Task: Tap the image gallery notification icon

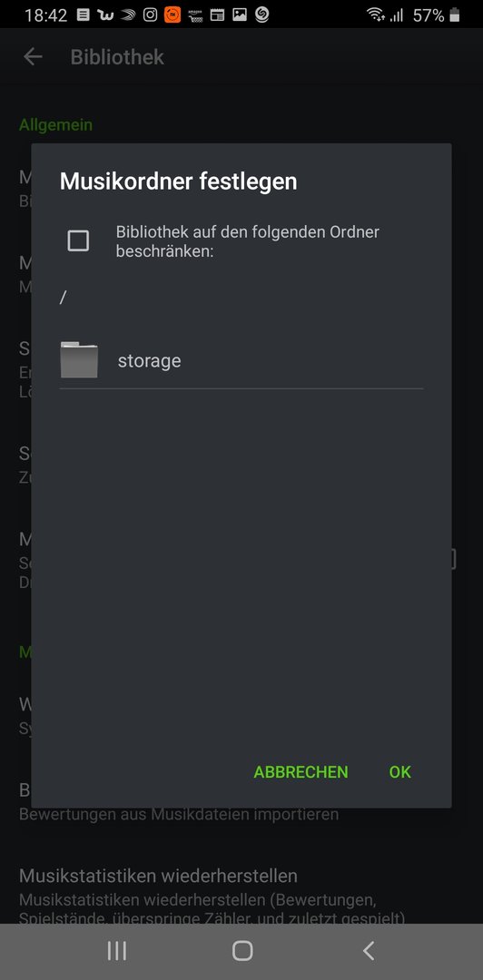Action: (x=240, y=15)
